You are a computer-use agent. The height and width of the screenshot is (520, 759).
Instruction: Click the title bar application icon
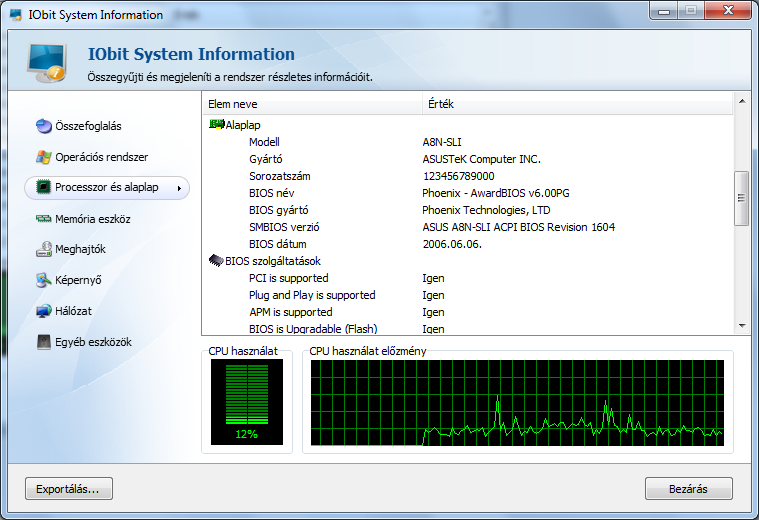(16, 15)
